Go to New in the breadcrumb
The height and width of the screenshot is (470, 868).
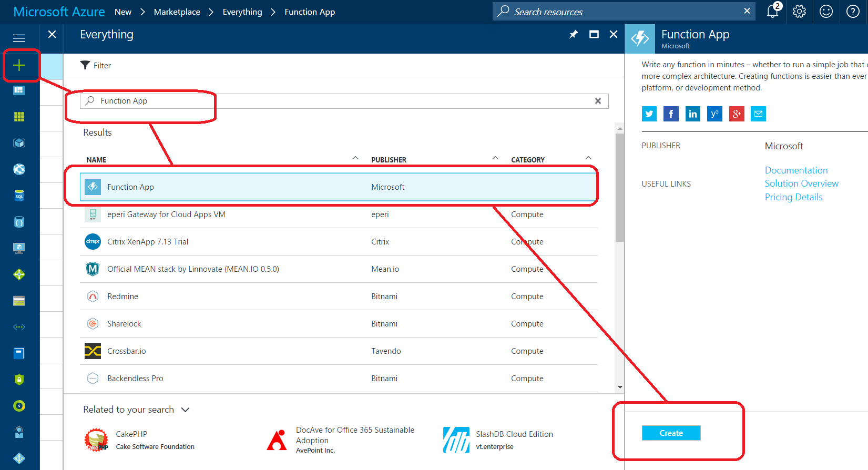point(123,12)
